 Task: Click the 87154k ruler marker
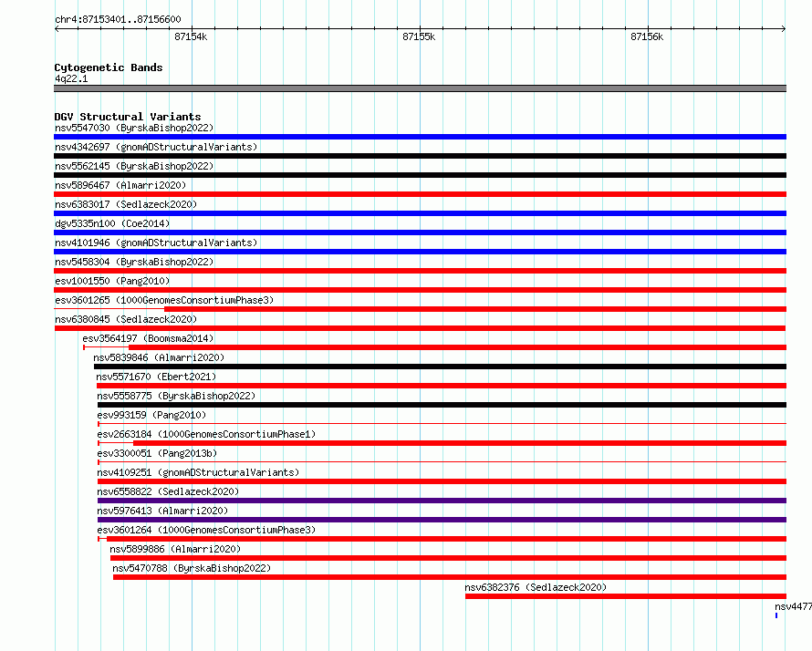click(x=191, y=36)
